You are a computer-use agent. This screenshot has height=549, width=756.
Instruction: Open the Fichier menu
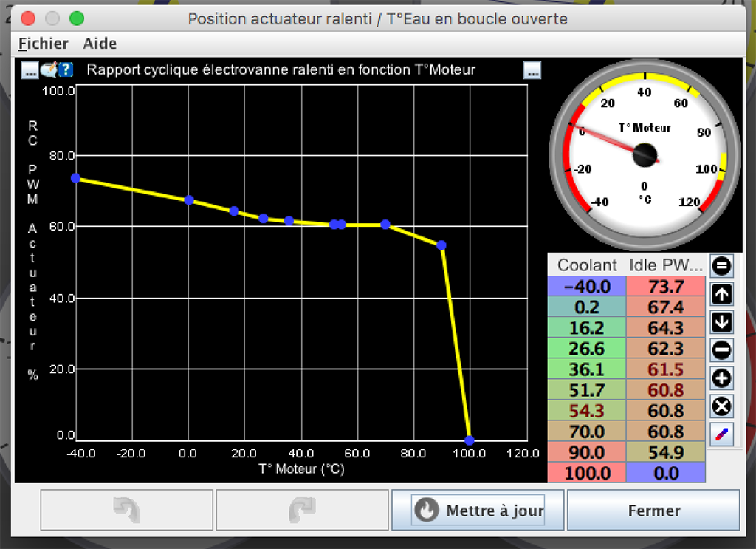pyautogui.click(x=44, y=44)
